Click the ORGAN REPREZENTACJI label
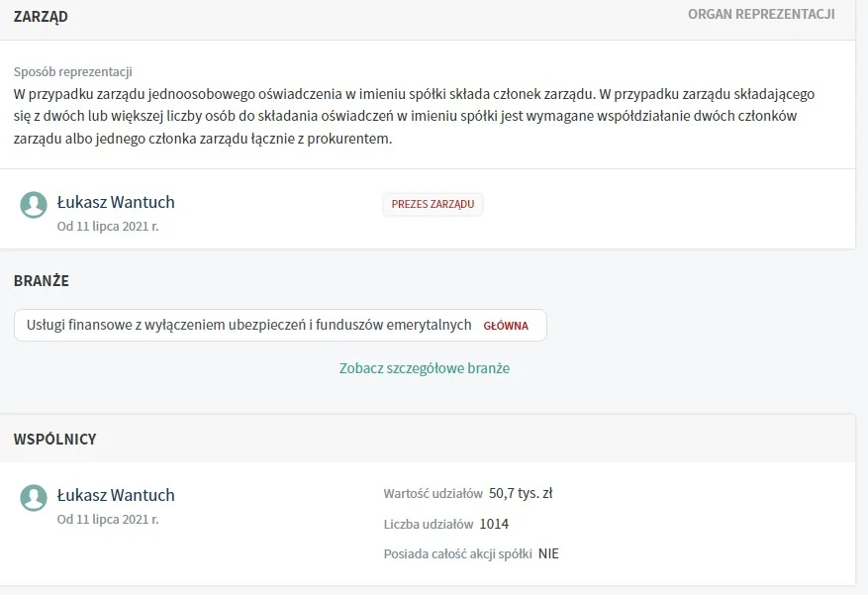868x595 pixels. tap(761, 15)
